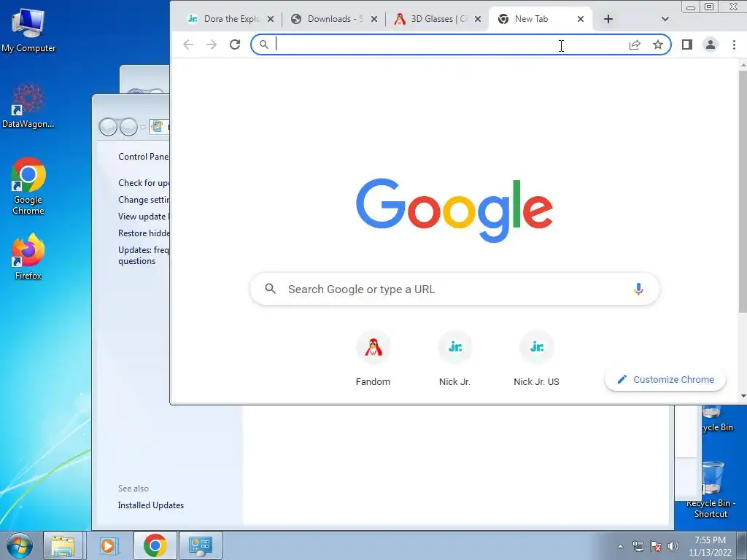The width and height of the screenshot is (747, 560).
Task: Close the New Tab tab
Action: [x=580, y=19]
